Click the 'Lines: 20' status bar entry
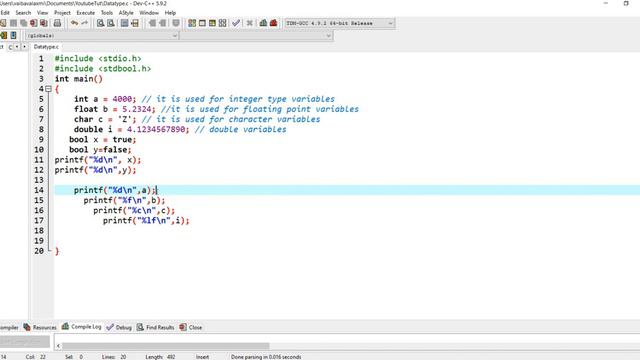640x360 pixels. point(114,357)
